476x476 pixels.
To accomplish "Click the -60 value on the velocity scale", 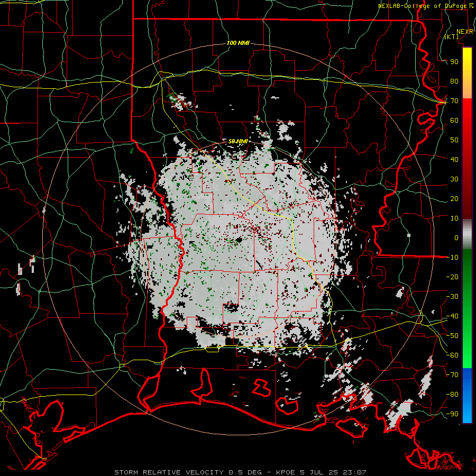I will tap(452, 355).
